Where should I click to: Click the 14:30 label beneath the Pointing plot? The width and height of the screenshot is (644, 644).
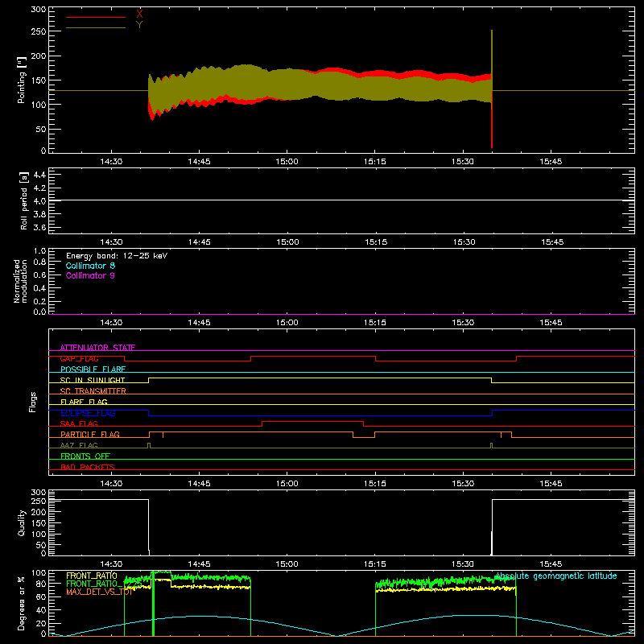point(111,162)
